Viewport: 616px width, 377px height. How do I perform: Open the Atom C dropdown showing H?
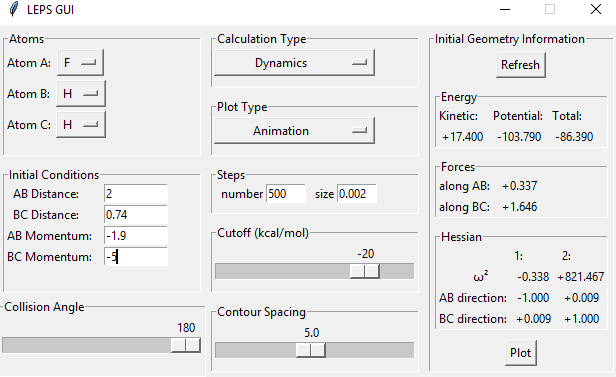click(81, 124)
